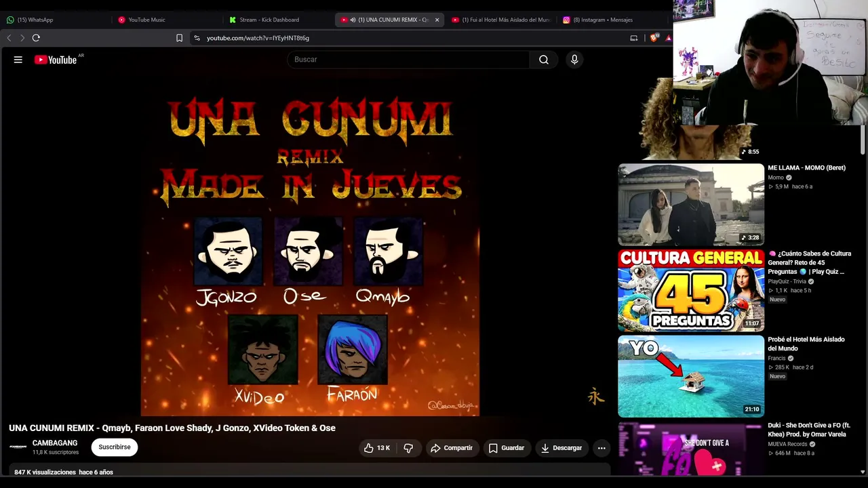
Task: Go back with browser back arrow
Action: click(x=9, y=38)
